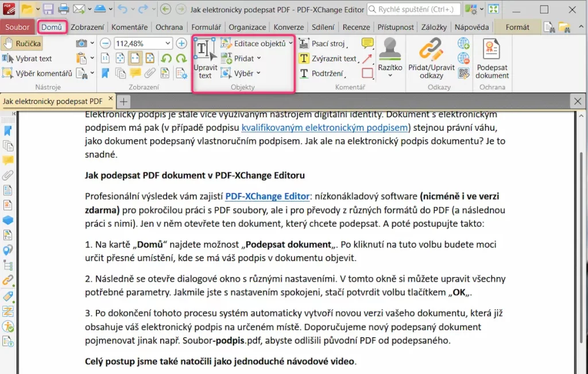588x374 pixels.
Task: Toggle the Vybrat text tool
Action: 27,59
